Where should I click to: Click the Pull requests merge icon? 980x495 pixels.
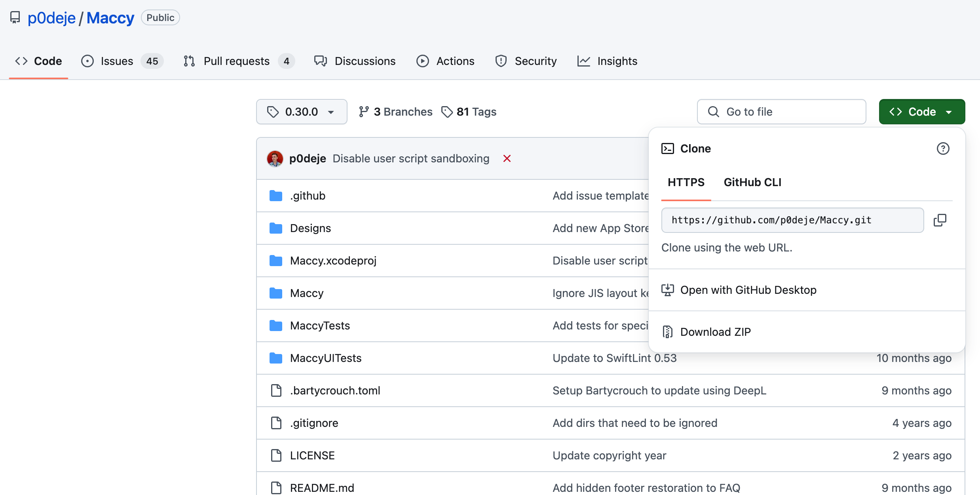190,61
